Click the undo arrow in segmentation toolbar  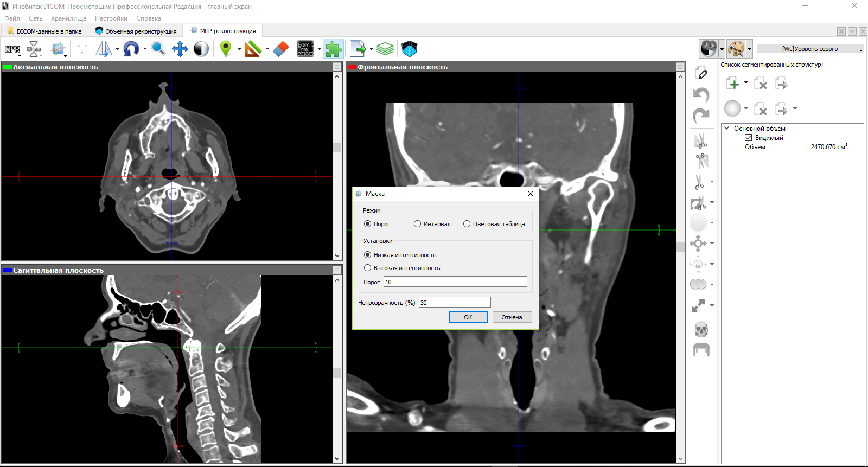[x=701, y=95]
